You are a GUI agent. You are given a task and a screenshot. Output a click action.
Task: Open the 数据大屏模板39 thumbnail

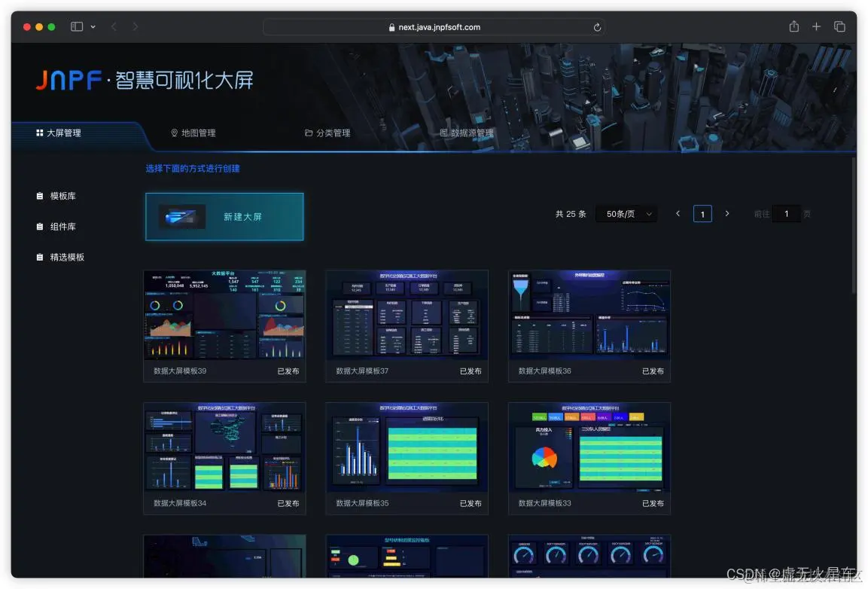pos(224,315)
